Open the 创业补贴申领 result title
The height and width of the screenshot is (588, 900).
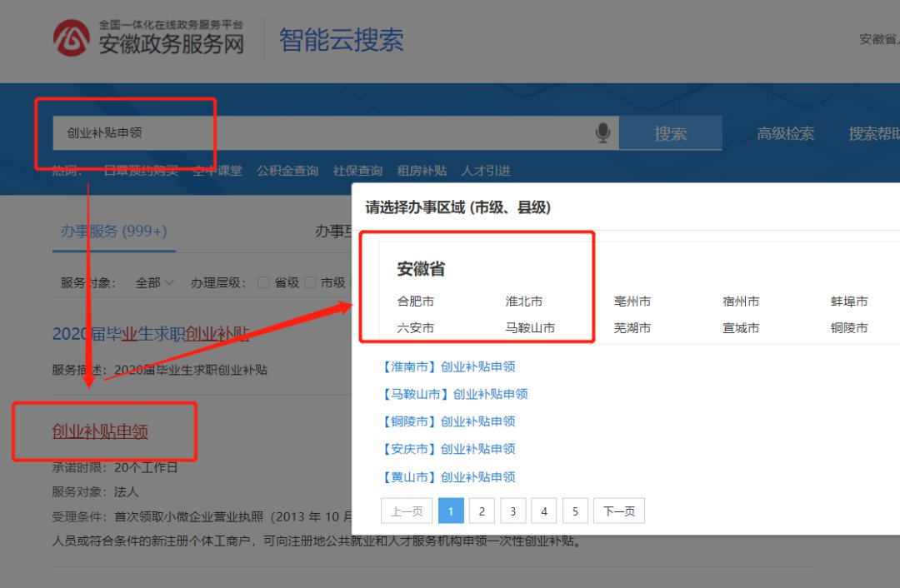point(100,431)
